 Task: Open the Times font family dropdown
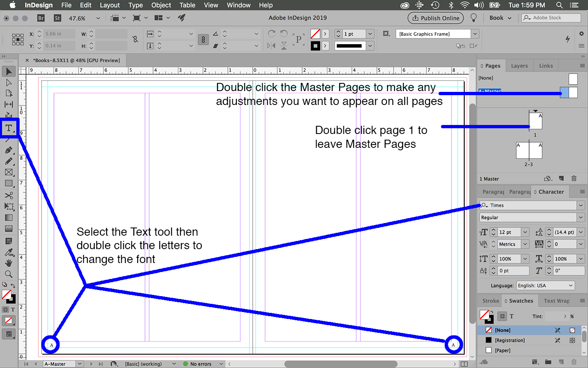click(x=581, y=205)
